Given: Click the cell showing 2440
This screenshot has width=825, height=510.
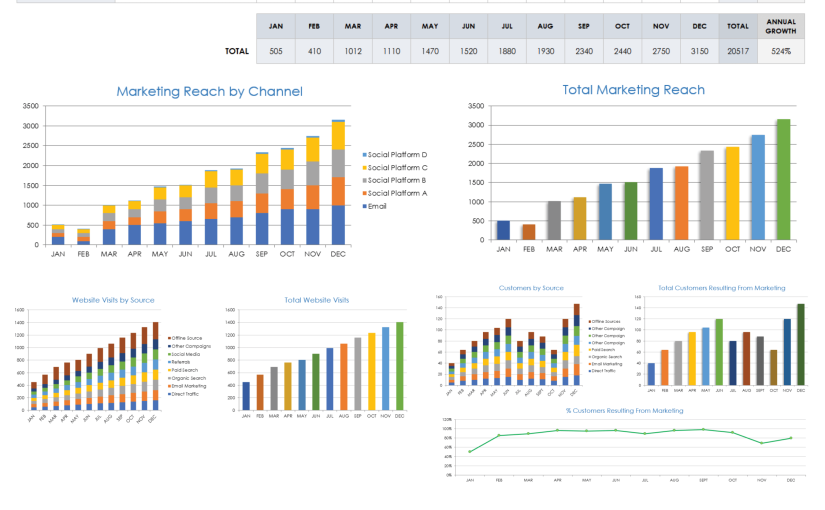Looking at the screenshot, I should 622,51.
